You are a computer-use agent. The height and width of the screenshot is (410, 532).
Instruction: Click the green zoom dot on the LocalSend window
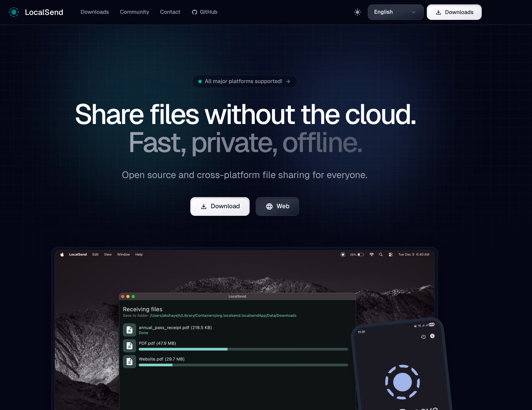pyautogui.click(x=133, y=296)
